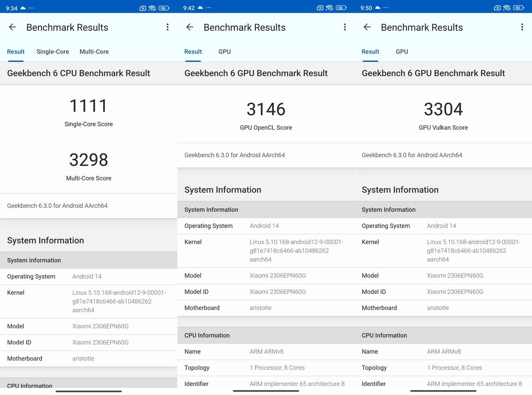Tap Operating System row on Vulkan screen
This screenshot has width=532, height=395.
point(443,226)
